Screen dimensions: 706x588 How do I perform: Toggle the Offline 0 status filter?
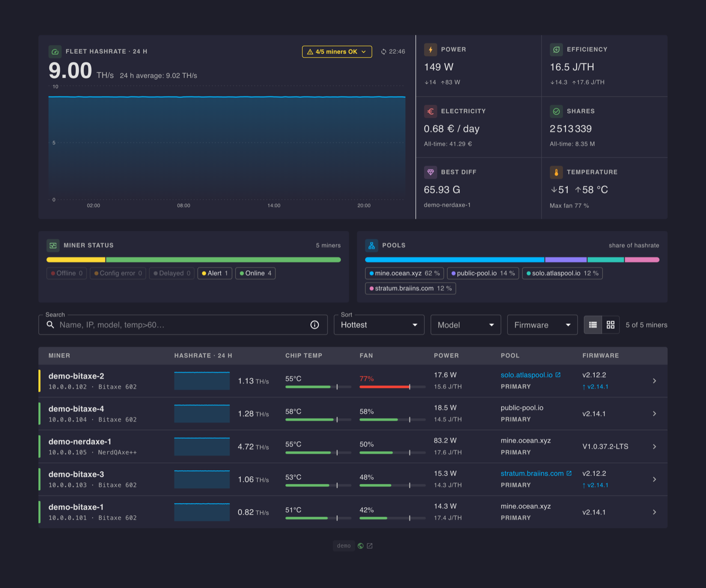[x=67, y=273]
